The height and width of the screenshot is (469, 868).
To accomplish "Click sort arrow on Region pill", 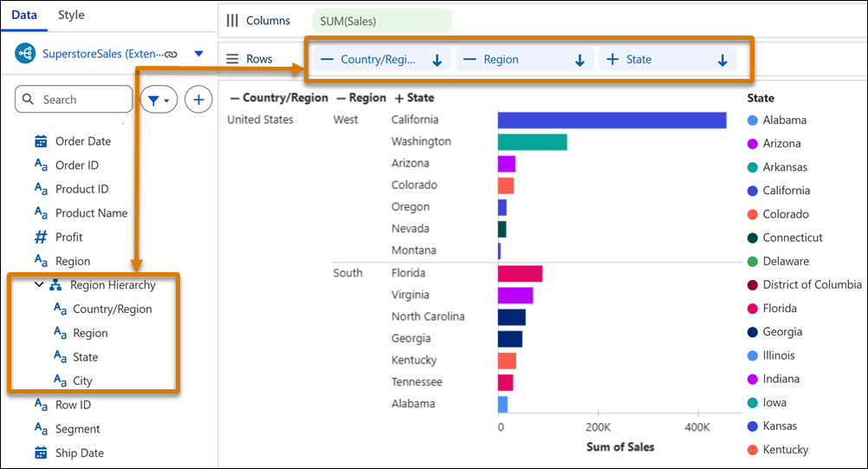I will point(580,60).
